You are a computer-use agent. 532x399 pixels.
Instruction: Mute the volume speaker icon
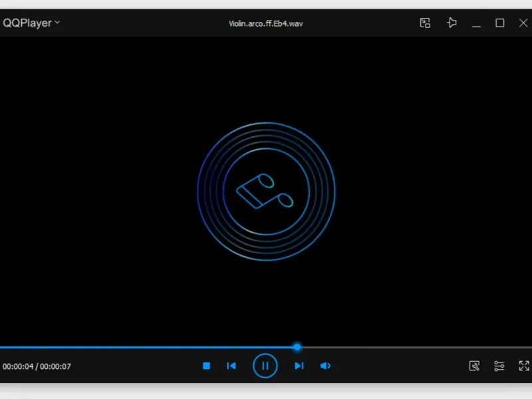[x=325, y=366]
